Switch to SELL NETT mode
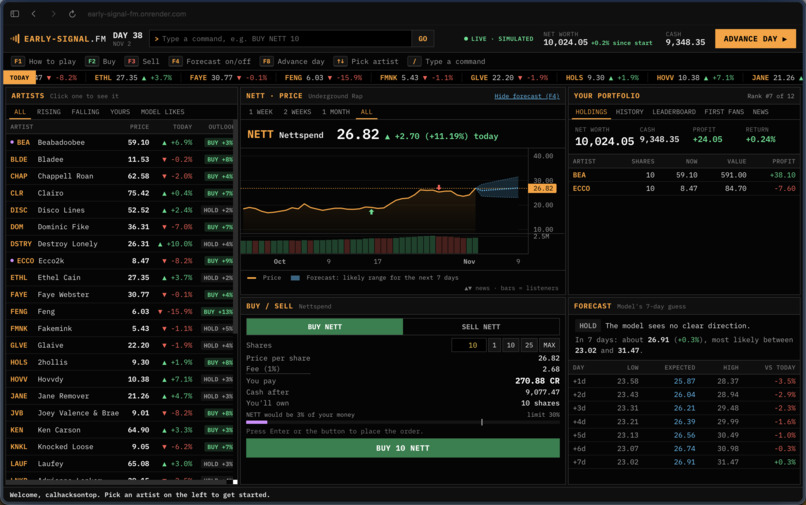806x505 pixels. (x=481, y=327)
